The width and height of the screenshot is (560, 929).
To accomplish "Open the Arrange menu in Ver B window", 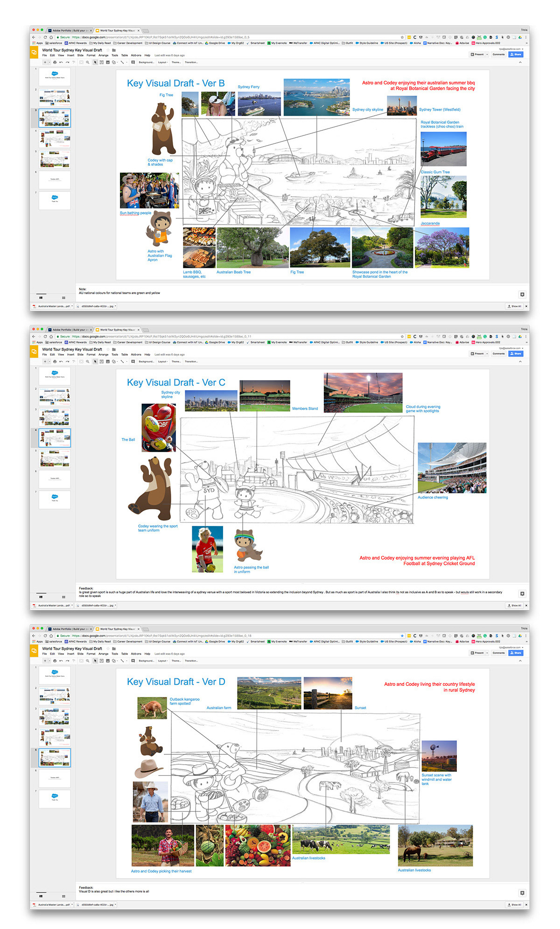I will pos(104,55).
